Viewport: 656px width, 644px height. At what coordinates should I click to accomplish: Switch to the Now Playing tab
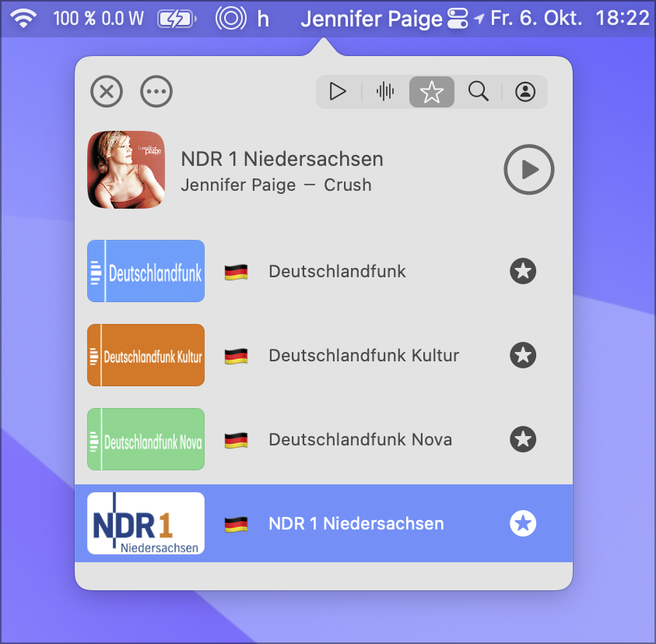[x=338, y=92]
